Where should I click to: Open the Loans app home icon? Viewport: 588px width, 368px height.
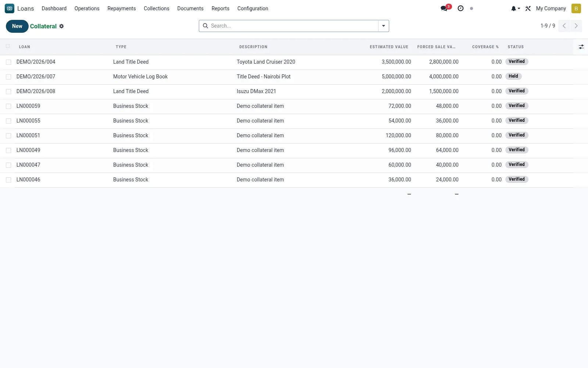10,8
